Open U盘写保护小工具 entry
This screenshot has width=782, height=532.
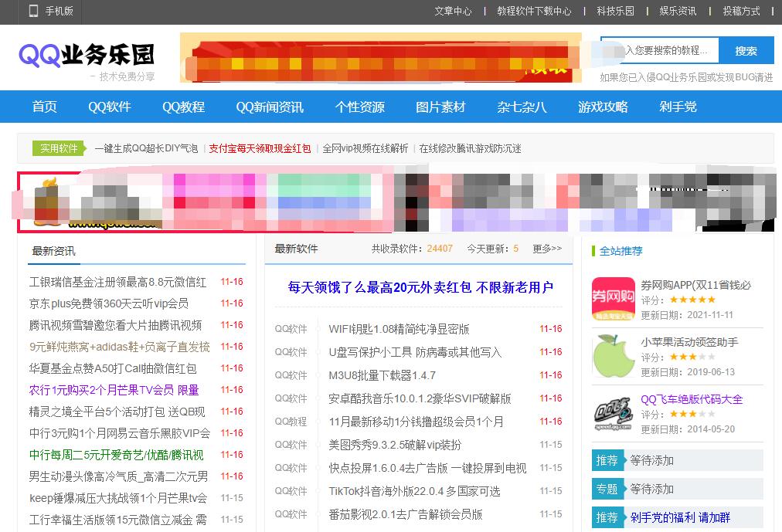[415, 352]
